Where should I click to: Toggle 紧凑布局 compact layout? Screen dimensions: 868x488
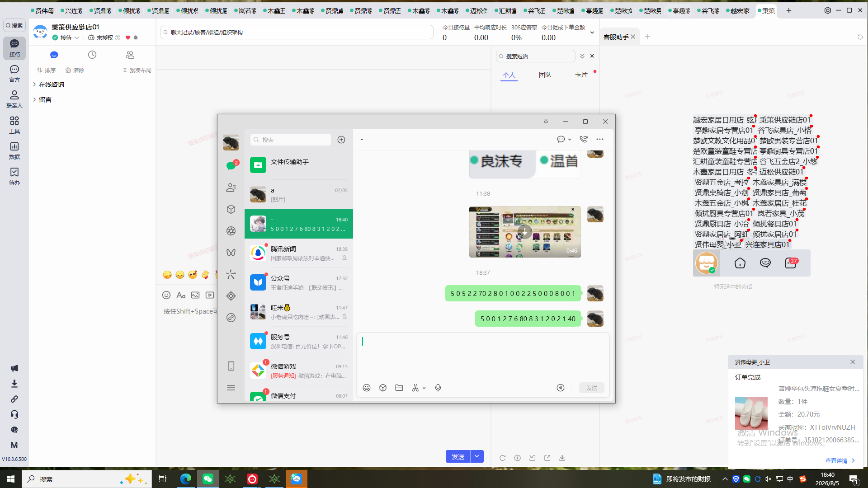(x=137, y=70)
